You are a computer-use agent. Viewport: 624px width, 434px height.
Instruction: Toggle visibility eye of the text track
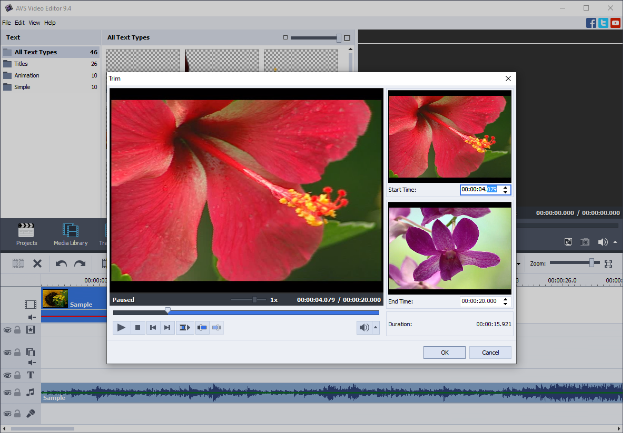[7, 373]
